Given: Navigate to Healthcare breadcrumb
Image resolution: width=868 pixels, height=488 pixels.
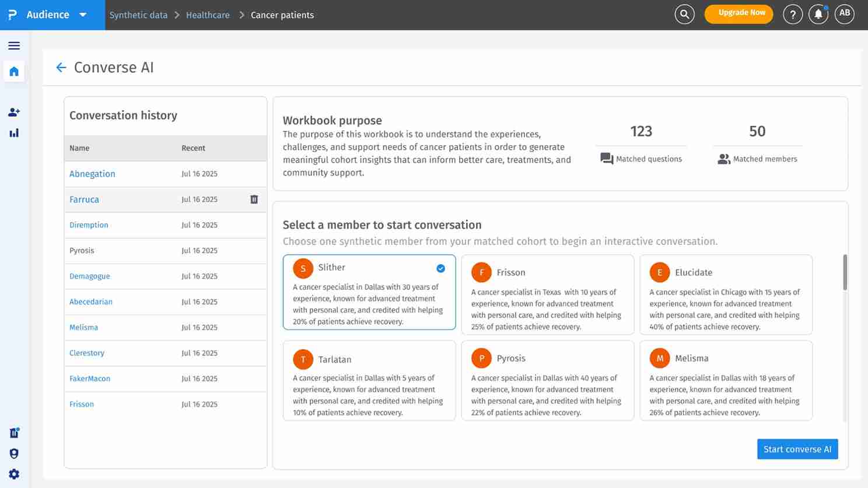Looking at the screenshot, I should point(208,15).
